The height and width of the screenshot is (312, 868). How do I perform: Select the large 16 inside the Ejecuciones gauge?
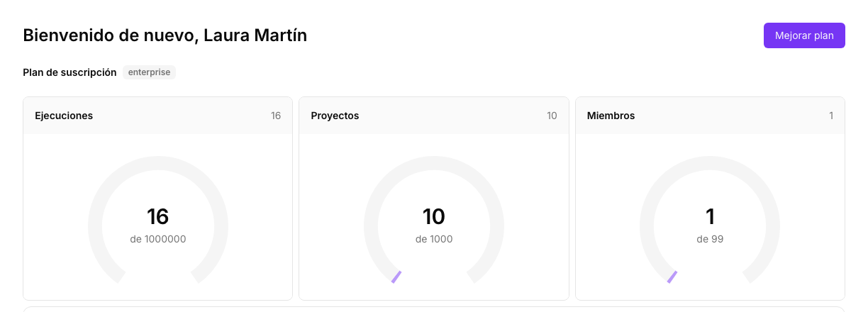point(158,216)
